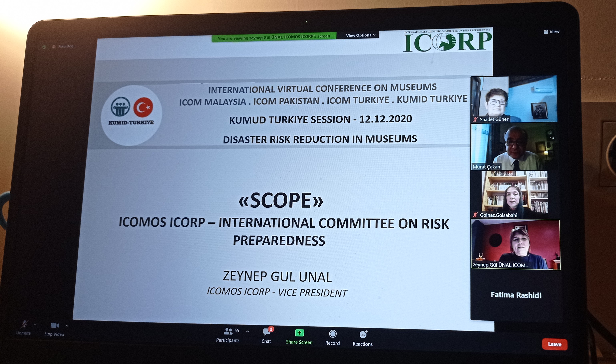
Task: Open the Participants panel icon
Action: coord(228,331)
